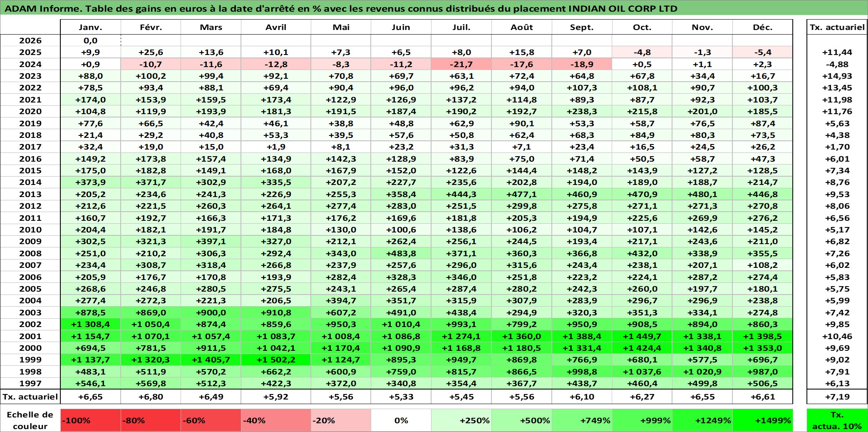Click the -40% color scale swatch
This screenshot has width=868, height=432.
click(x=276, y=420)
